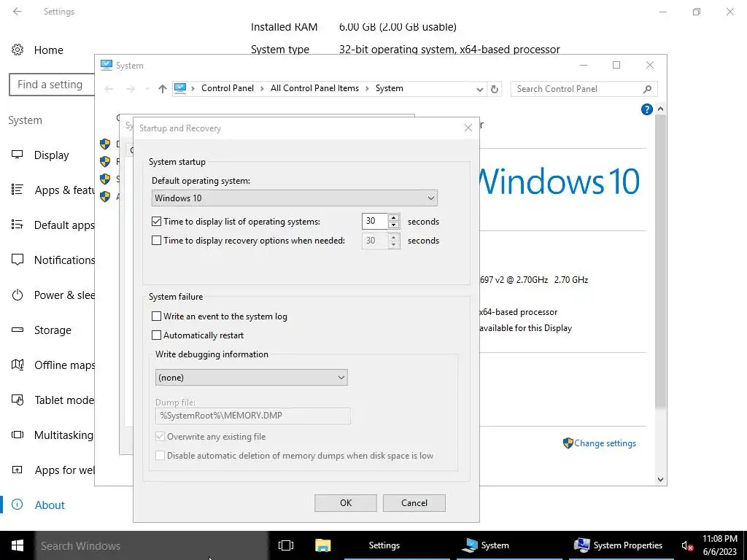Click the About info icon

coord(18,505)
